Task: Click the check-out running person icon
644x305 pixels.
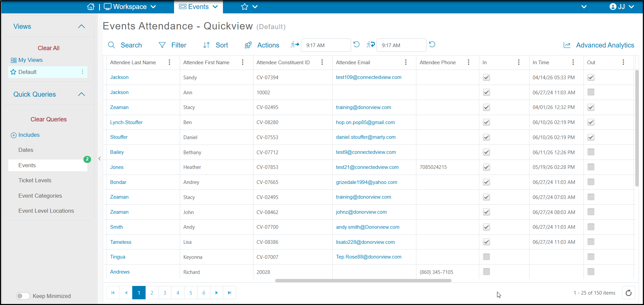Action: click(x=370, y=44)
